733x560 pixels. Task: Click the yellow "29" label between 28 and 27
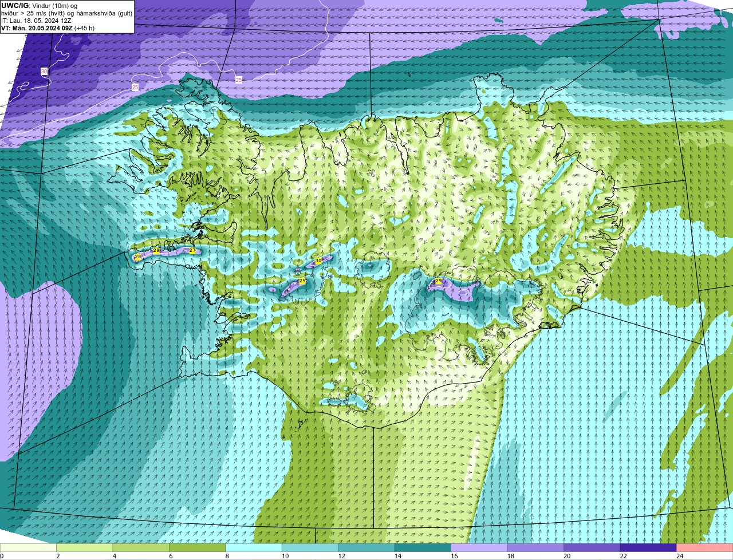click(x=156, y=251)
